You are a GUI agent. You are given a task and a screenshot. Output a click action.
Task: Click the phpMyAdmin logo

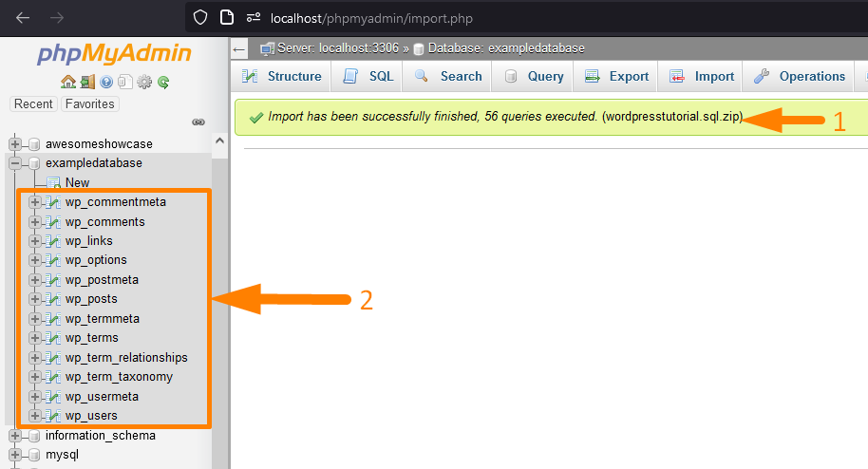point(114,54)
